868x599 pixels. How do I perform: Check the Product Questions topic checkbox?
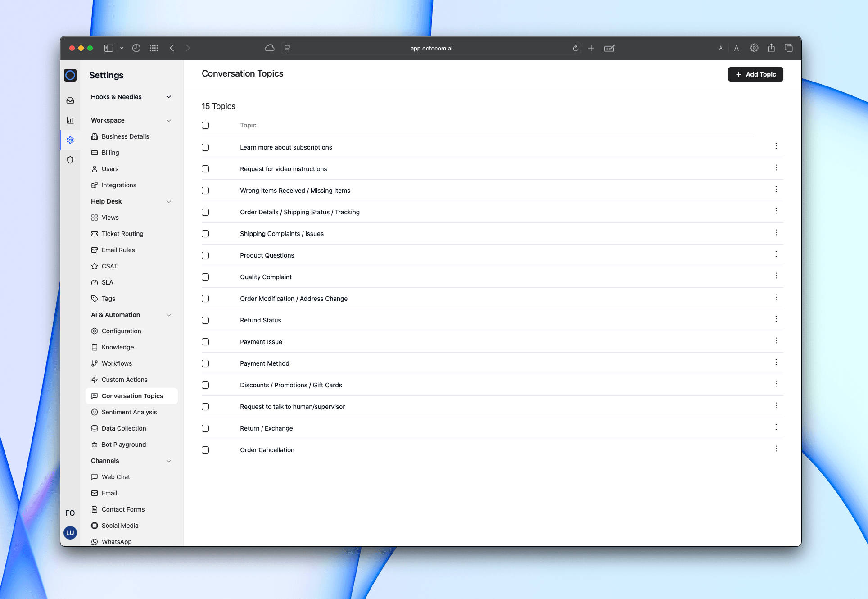pyautogui.click(x=205, y=255)
